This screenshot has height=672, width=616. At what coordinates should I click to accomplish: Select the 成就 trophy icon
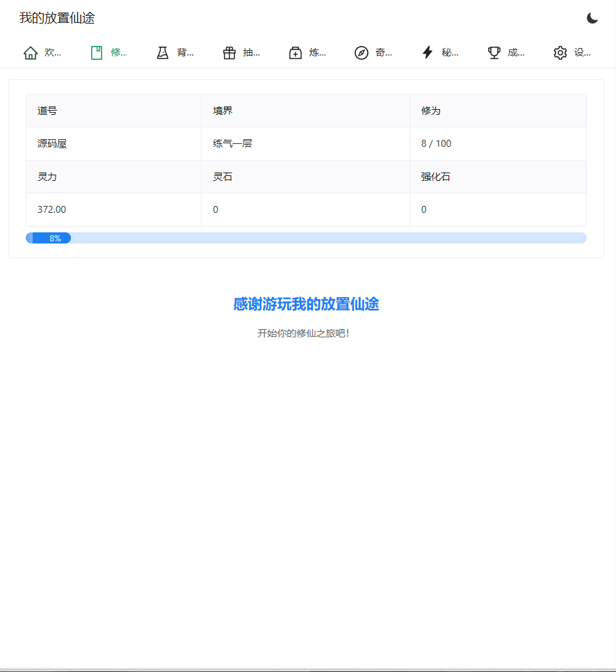tap(494, 52)
